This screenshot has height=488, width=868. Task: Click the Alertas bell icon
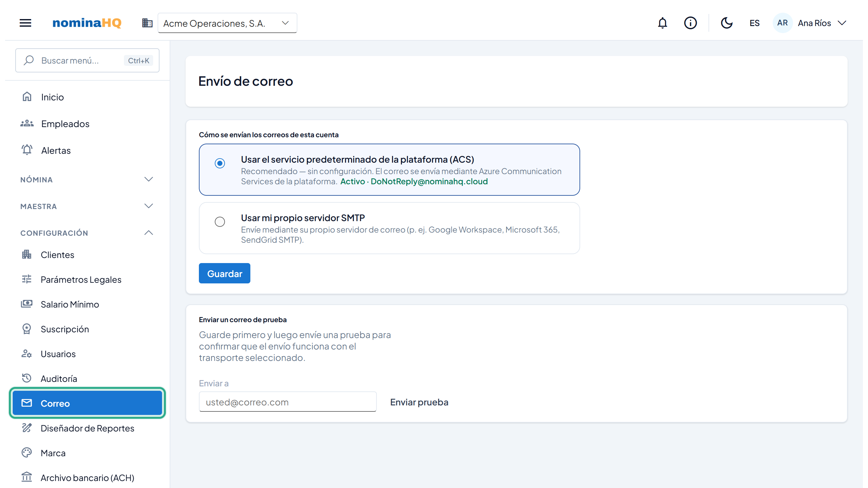[27, 150]
